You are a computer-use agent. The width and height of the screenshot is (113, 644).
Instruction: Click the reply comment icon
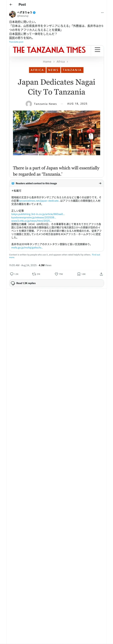pos(12,274)
